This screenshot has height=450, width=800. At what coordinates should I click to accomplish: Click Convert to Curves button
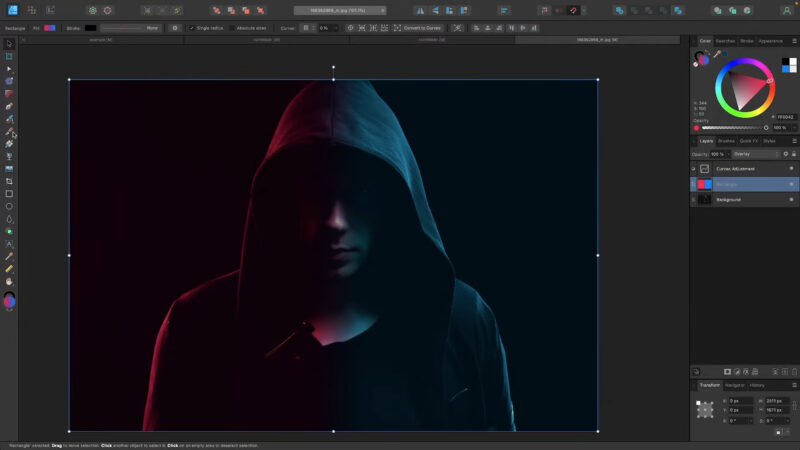click(417, 28)
